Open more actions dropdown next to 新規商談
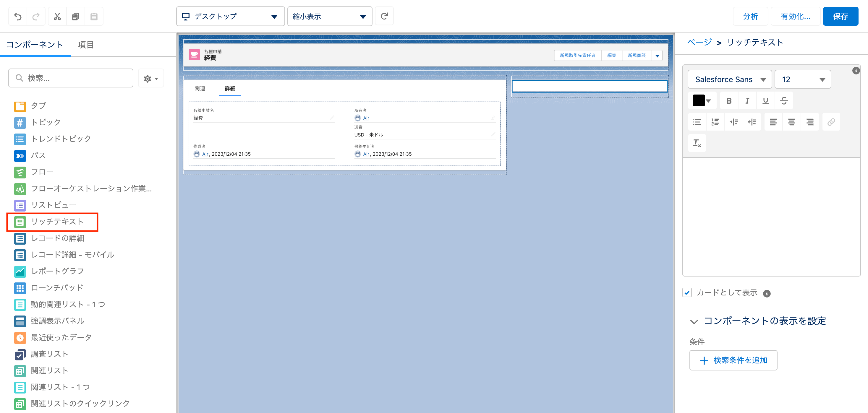The height and width of the screenshot is (413, 868). tap(657, 56)
